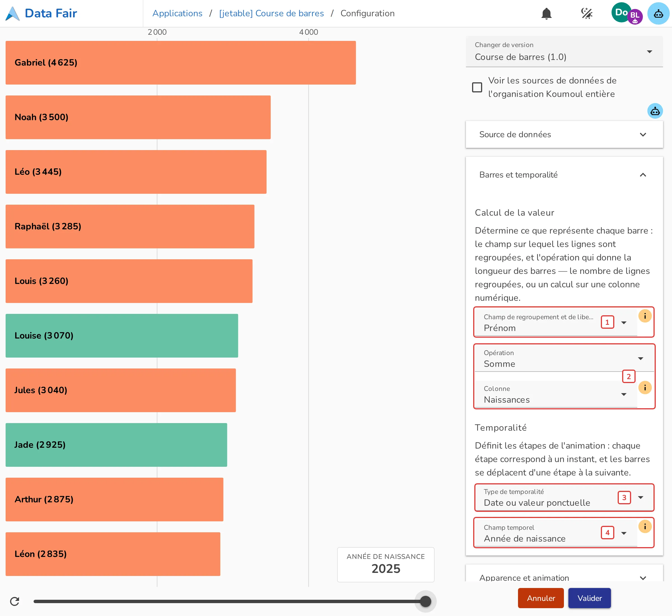Toggle the dark mode theme icon

pos(587,13)
